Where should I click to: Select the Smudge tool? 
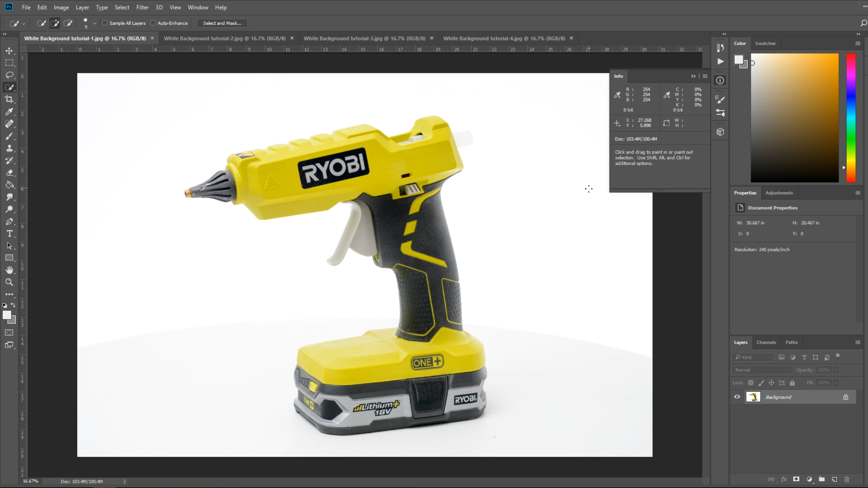pyautogui.click(x=9, y=197)
